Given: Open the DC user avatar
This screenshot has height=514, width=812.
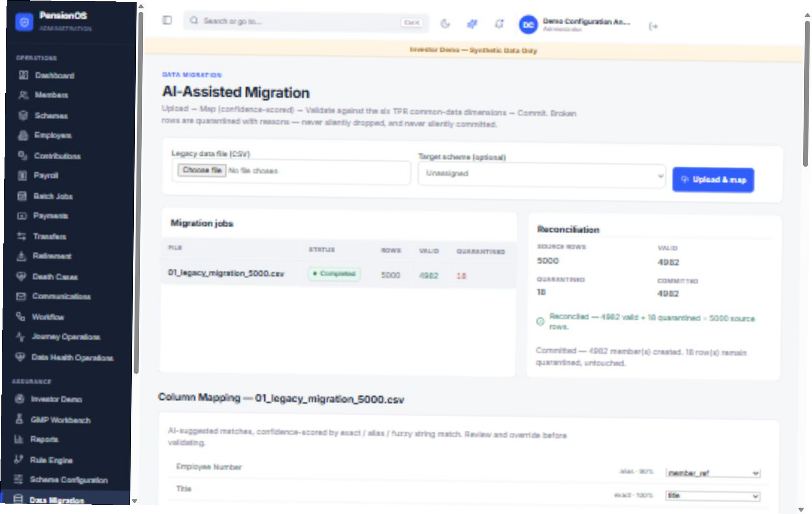Looking at the screenshot, I should pos(528,25).
